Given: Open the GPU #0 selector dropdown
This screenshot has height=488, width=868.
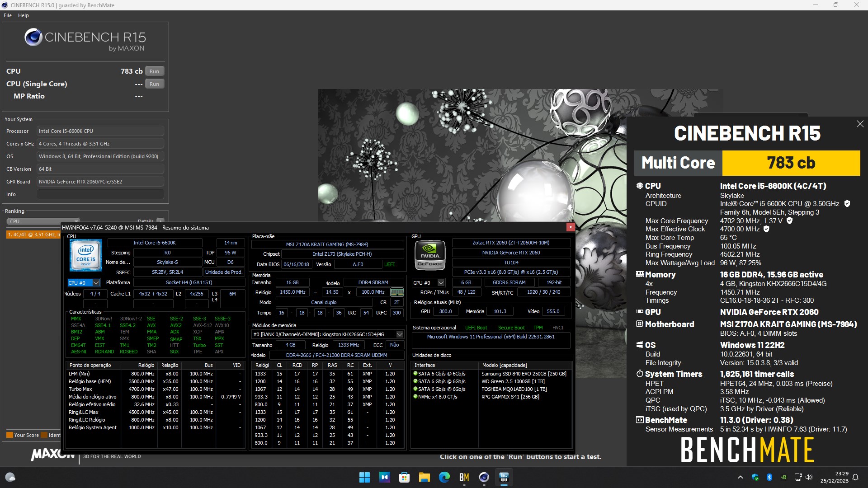Looking at the screenshot, I should 428,283.
